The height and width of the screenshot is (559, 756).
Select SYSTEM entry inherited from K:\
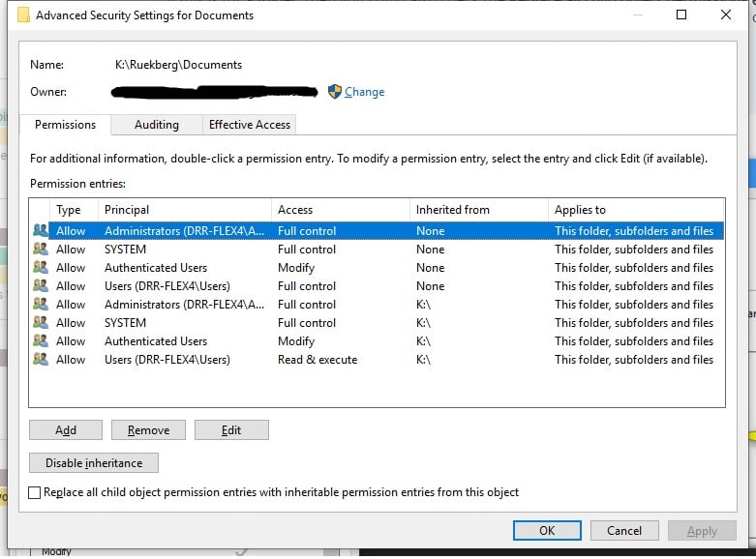click(378, 323)
